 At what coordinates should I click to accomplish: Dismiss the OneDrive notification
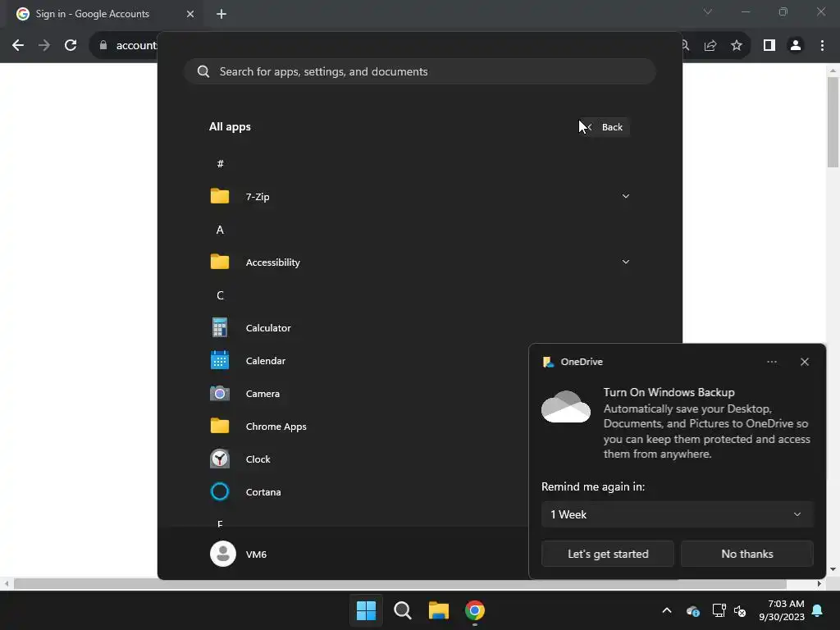tap(804, 362)
